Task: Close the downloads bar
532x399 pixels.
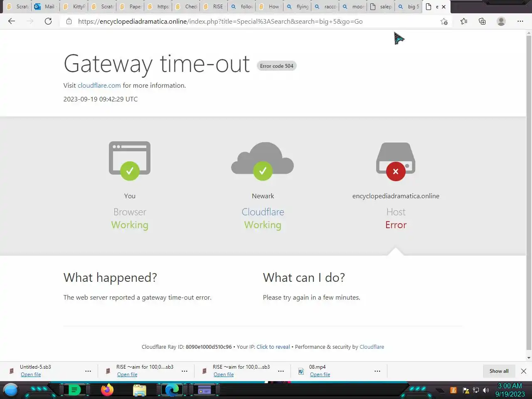Action: 524,371
